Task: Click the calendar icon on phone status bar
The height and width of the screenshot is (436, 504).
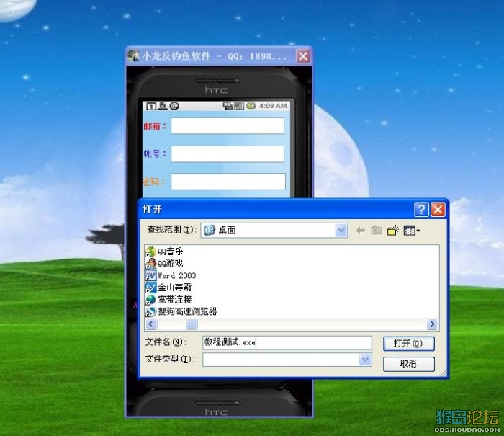Action: pyautogui.click(x=151, y=106)
